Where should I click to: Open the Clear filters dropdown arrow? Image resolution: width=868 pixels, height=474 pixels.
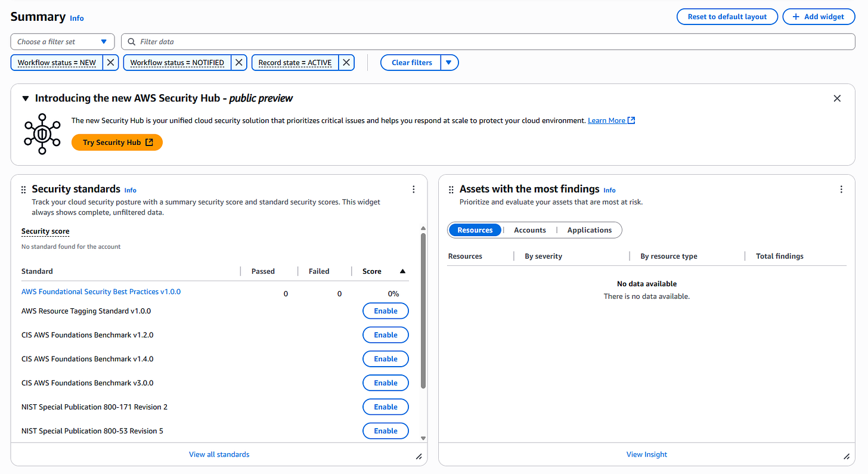pyautogui.click(x=449, y=63)
